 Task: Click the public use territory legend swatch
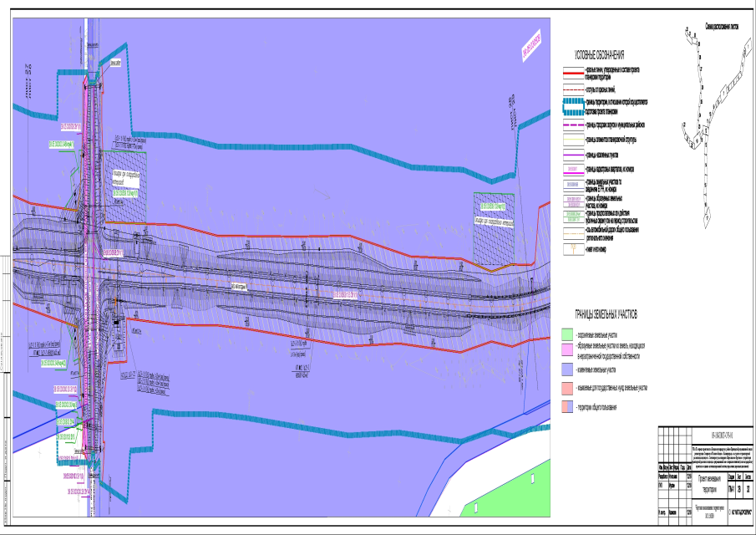tap(567, 406)
